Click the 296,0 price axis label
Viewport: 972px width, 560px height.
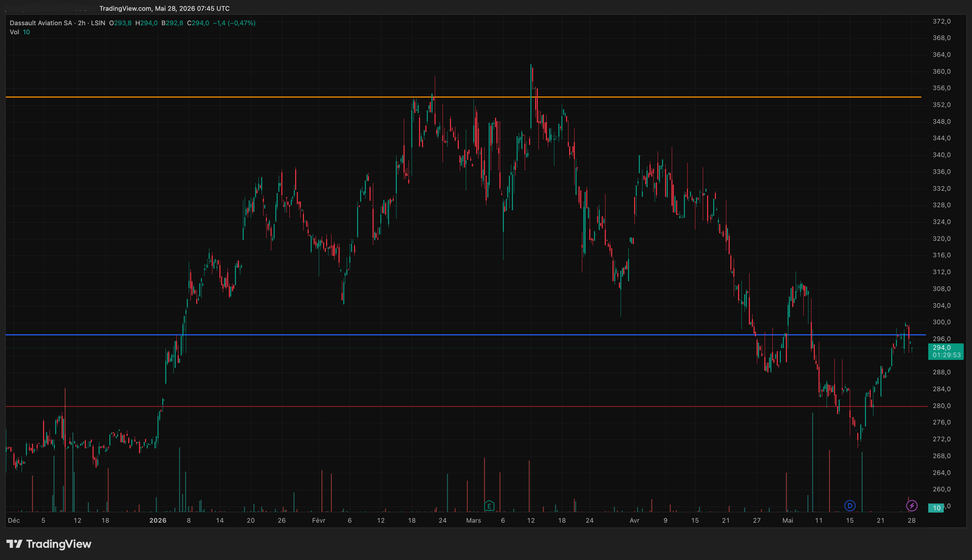pos(942,339)
